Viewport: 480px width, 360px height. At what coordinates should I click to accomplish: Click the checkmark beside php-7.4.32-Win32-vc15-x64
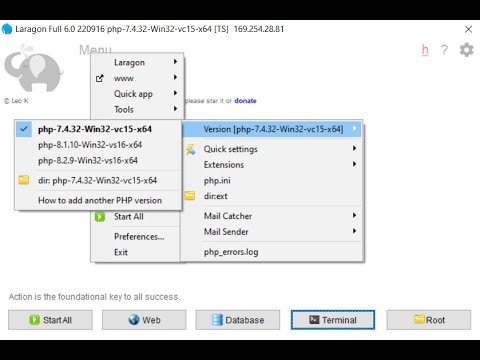pos(24,129)
